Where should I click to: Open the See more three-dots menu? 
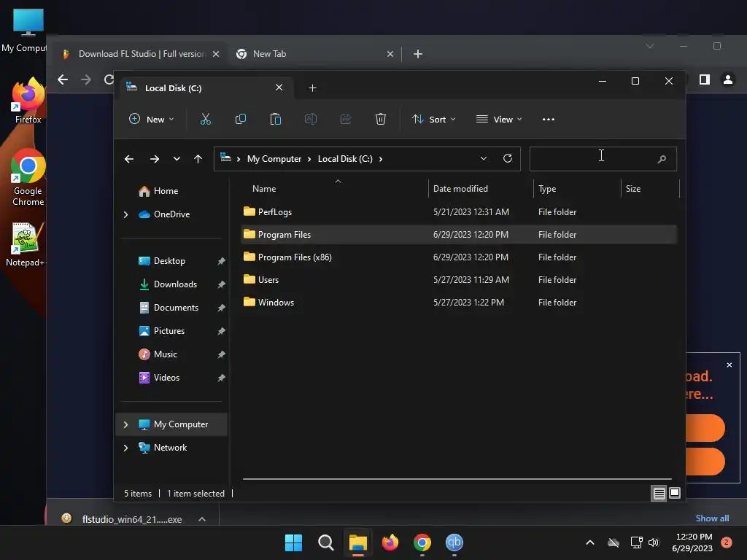click(549, 119)
